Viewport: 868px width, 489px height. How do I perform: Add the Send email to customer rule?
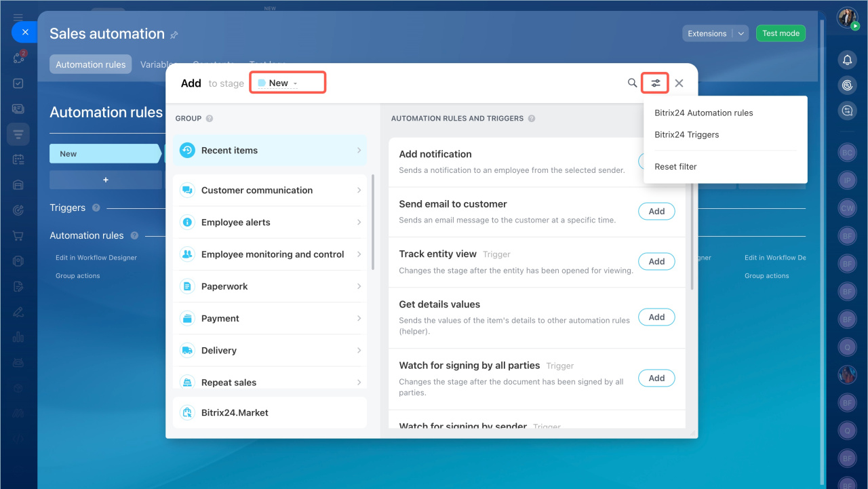(656, 212)
